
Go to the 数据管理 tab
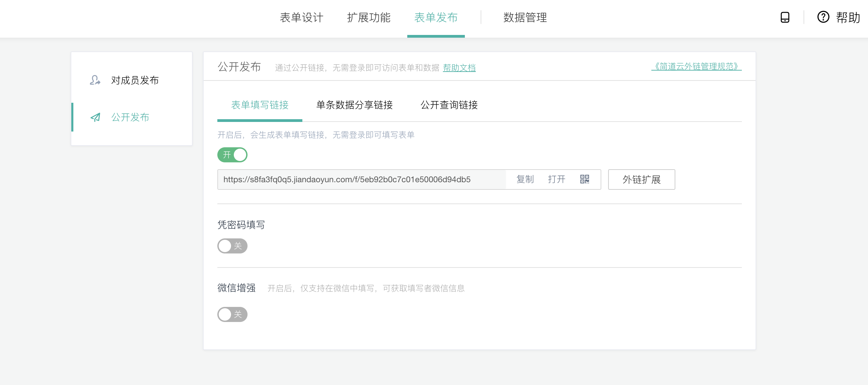tap(525, 17)
